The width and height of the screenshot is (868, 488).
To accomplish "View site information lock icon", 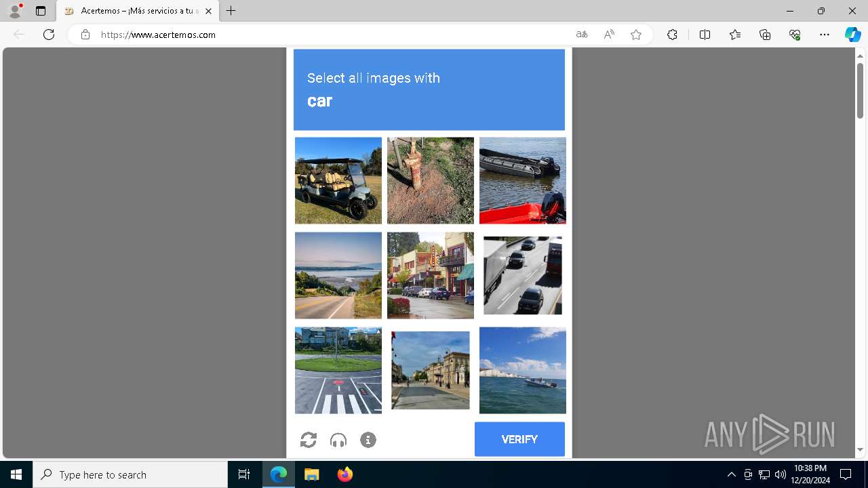I will pos(85,35).
